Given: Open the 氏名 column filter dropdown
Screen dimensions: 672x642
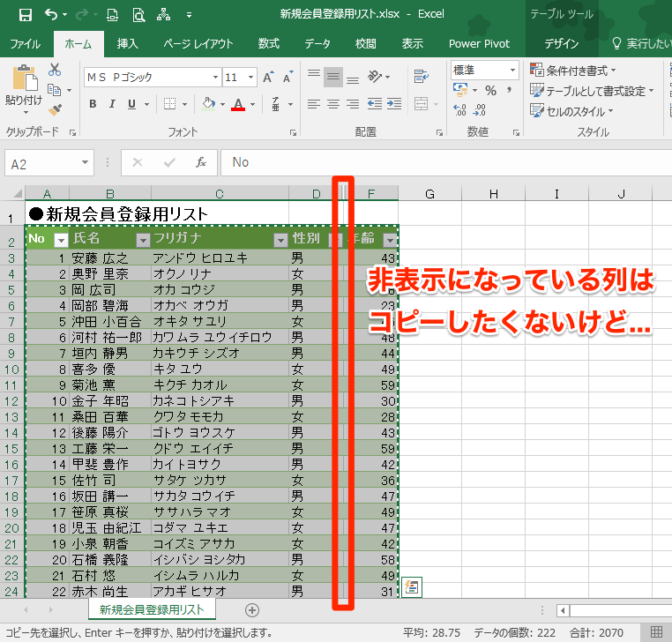Looking at the screenshot, I should 142,240.
